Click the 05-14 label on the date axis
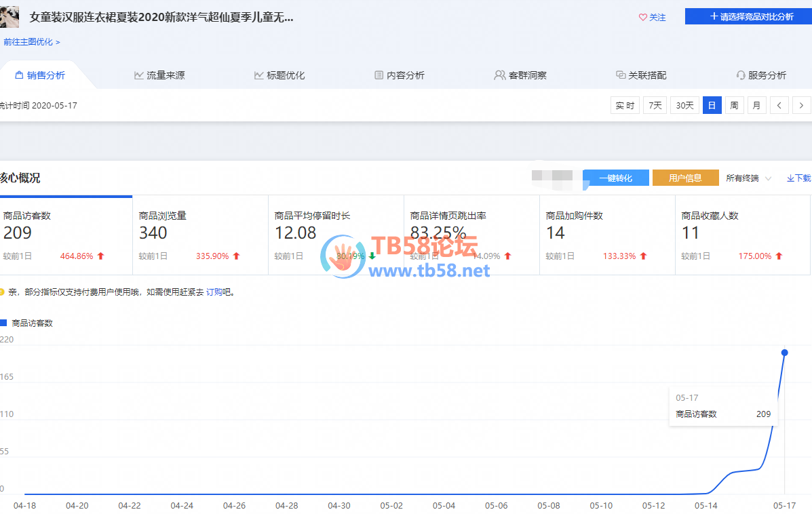812x514 pixels. pos(706,506)
